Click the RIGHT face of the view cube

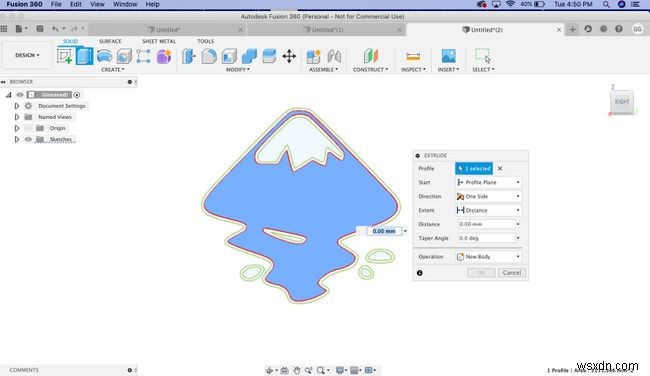(x=622, y=102)
